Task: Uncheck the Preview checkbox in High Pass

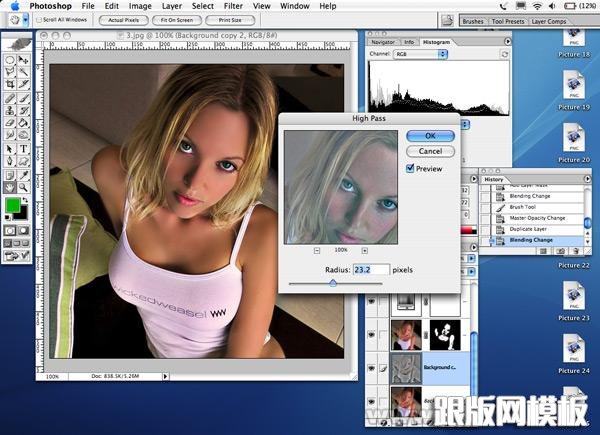Action: coord(410,168)
